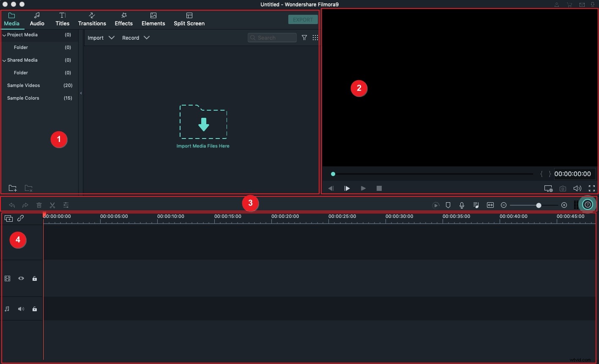Enter full screen preview mode
Image resolution: width=599 pixels, height=364 pixels.
click(592, 189)
